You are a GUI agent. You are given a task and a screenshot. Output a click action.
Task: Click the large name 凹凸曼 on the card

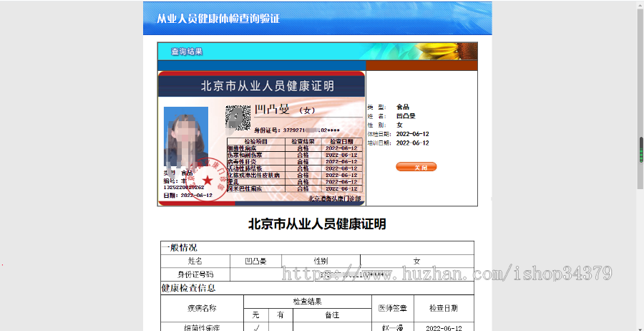(273, 110)
